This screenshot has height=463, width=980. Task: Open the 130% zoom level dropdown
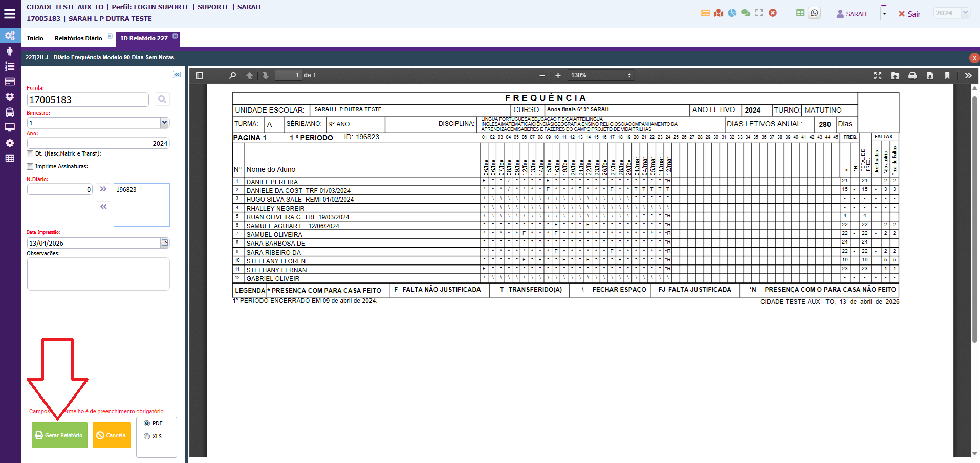[x=601, y=76]
